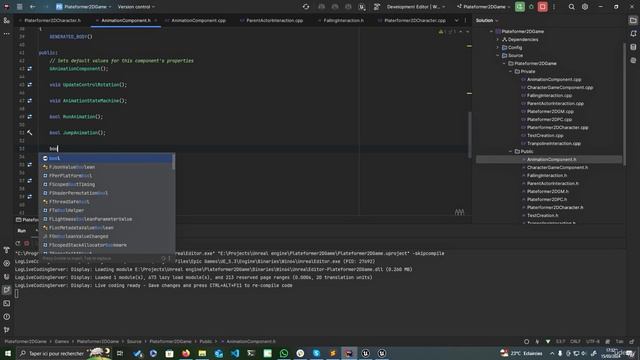Click the build solution hammer icon in toolbar
Image resolution: width=640 pixels, height=360 pixels.
click(x=376, y=7)
